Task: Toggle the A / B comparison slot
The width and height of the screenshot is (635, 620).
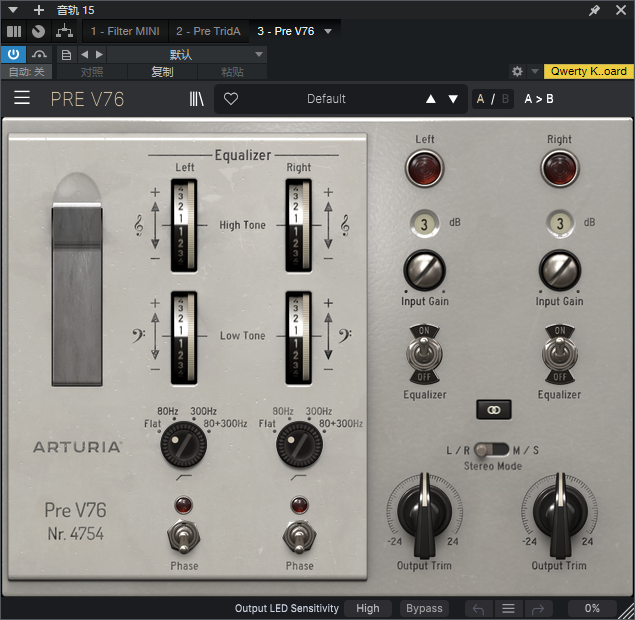Action: (x=492, y=99)
